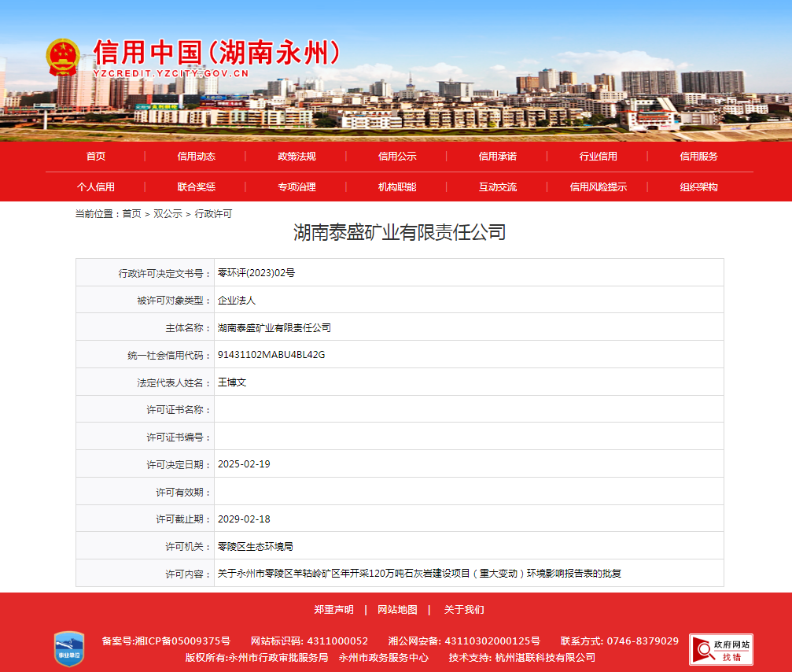Click the YZCREDIT.YZCITY.GOV.CN URL text
The width and height of the screenshot is (792, 672).
click(171, 74)
